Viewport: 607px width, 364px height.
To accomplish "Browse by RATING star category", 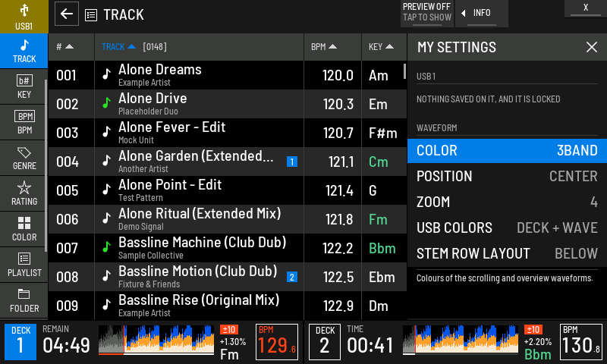I will tap(24, 193).
